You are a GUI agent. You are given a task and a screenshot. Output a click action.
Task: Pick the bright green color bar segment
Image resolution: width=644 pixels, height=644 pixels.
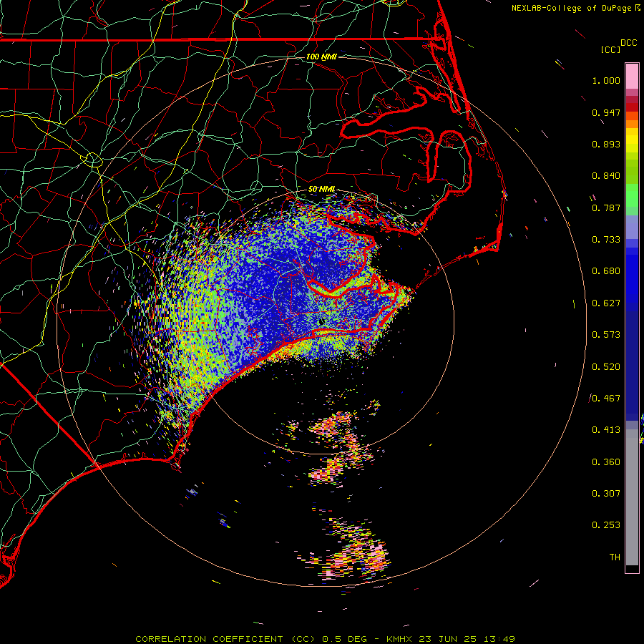(x=632, y=195)
